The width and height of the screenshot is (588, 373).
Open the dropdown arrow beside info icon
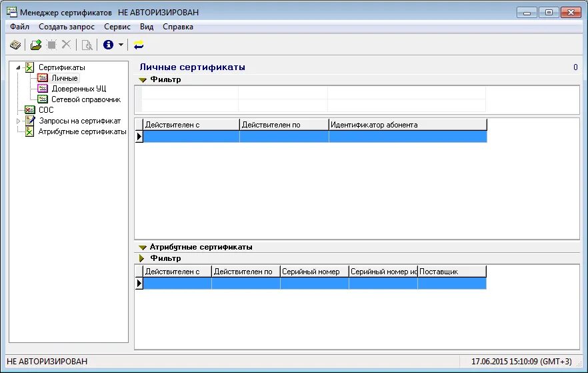121,45
